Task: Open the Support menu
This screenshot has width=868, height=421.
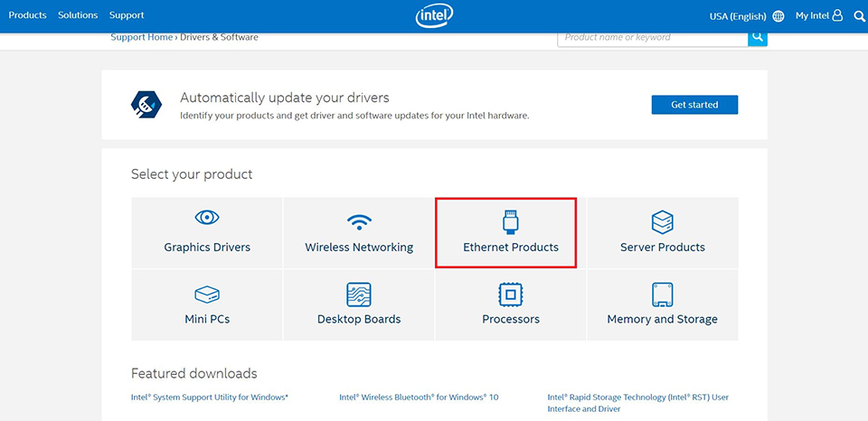Action: pyautogui.click(x=127, y=15)
